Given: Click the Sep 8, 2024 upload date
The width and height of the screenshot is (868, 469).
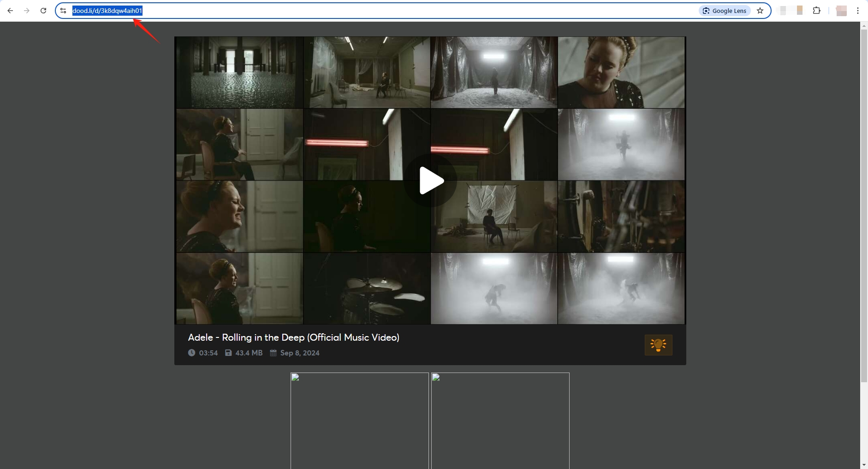Looking at the screenshot, I should 300,353.
